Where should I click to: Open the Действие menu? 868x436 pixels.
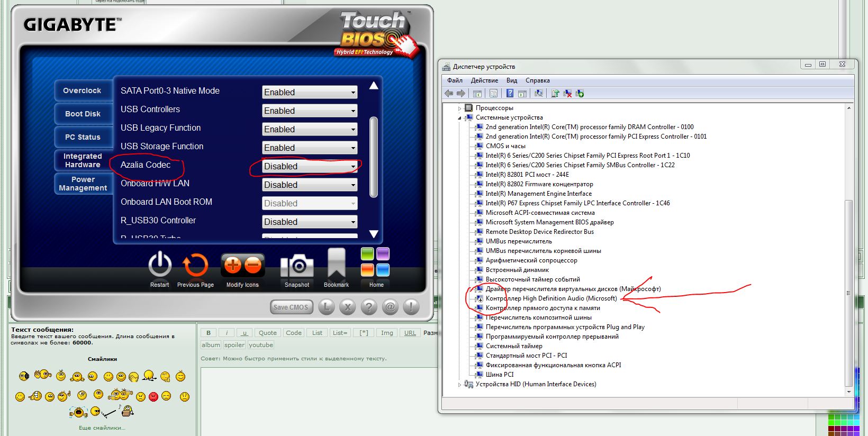click(x=484, y=80)
